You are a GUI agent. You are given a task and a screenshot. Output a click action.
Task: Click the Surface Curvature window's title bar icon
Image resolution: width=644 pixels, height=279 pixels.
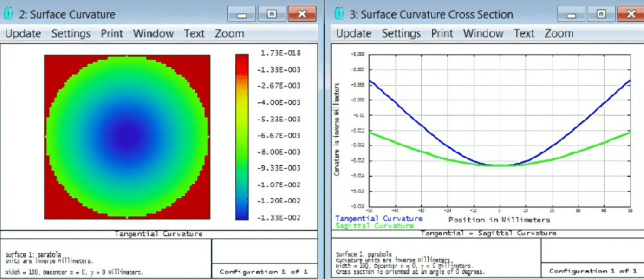pos(8,14)
